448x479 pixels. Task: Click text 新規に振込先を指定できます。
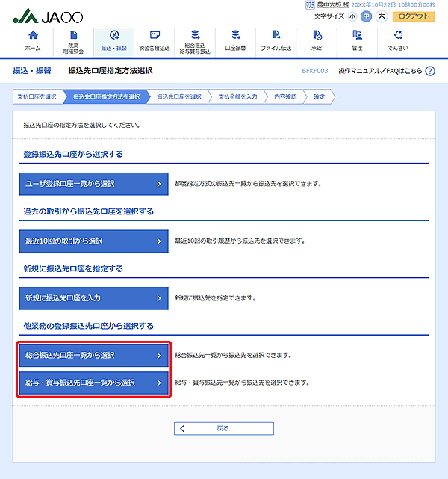(x=215, y=298)
